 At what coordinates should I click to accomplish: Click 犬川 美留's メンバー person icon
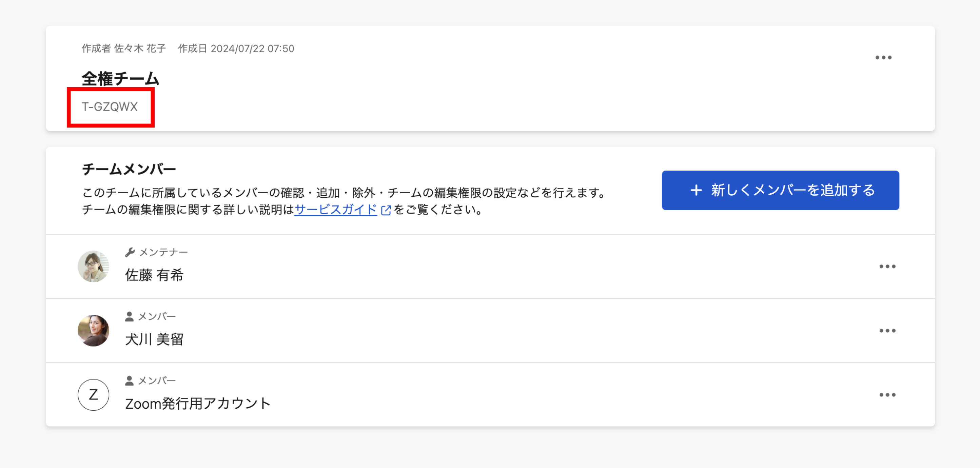click(x=129, y=316)
